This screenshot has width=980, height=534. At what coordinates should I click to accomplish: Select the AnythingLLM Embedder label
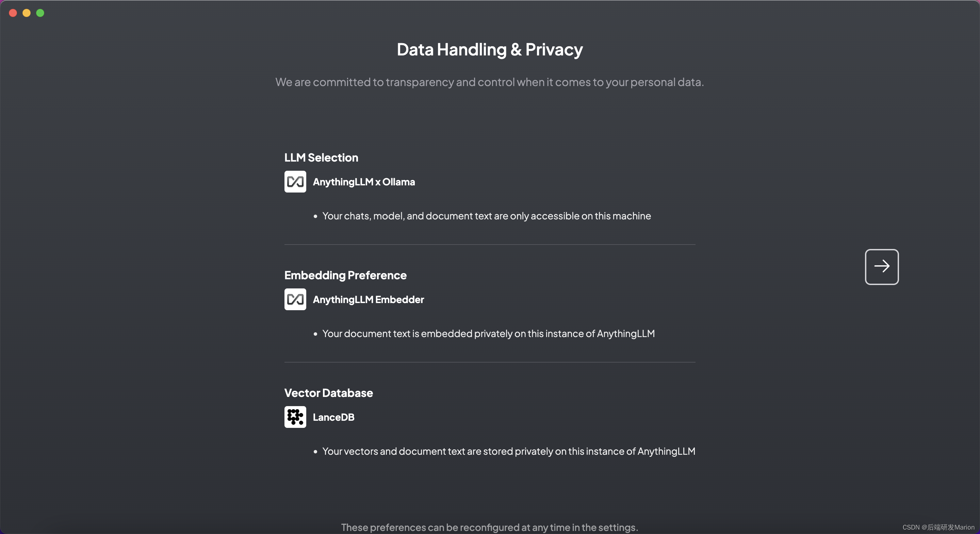368,299
